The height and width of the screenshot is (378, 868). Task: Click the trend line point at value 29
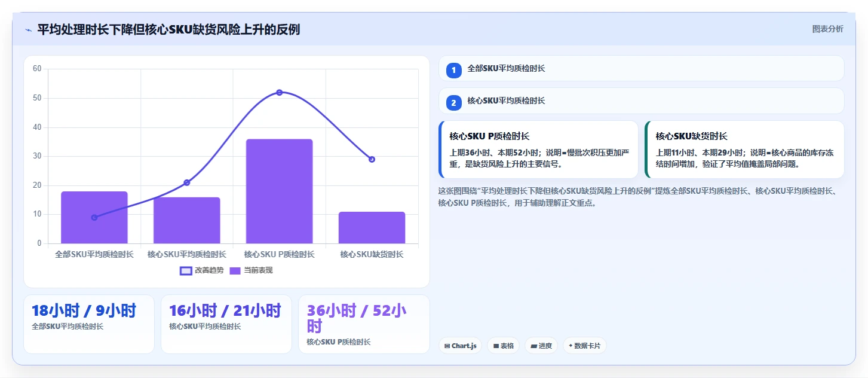(372, 159)
